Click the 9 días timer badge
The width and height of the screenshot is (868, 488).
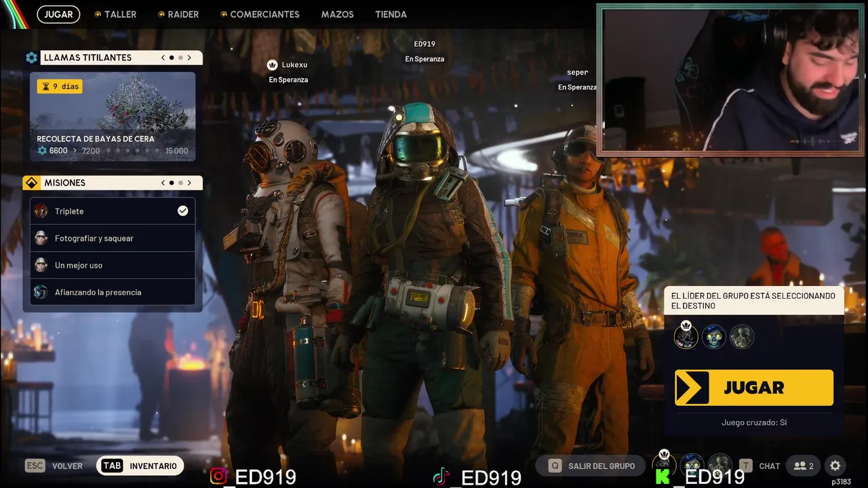point(60,87)
